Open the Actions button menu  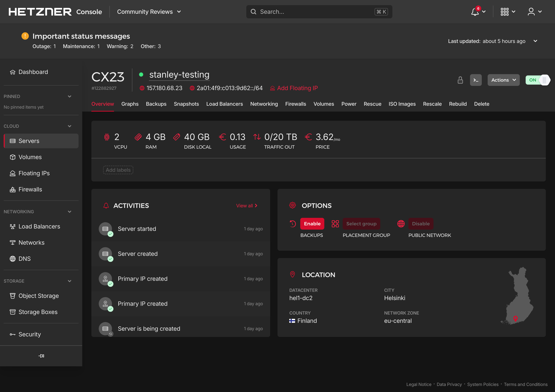tap(503, 80)
